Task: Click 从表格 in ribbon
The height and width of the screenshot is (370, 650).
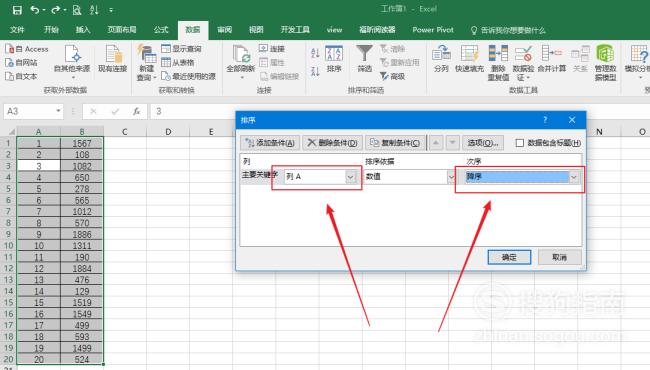Action: (178, 63)
